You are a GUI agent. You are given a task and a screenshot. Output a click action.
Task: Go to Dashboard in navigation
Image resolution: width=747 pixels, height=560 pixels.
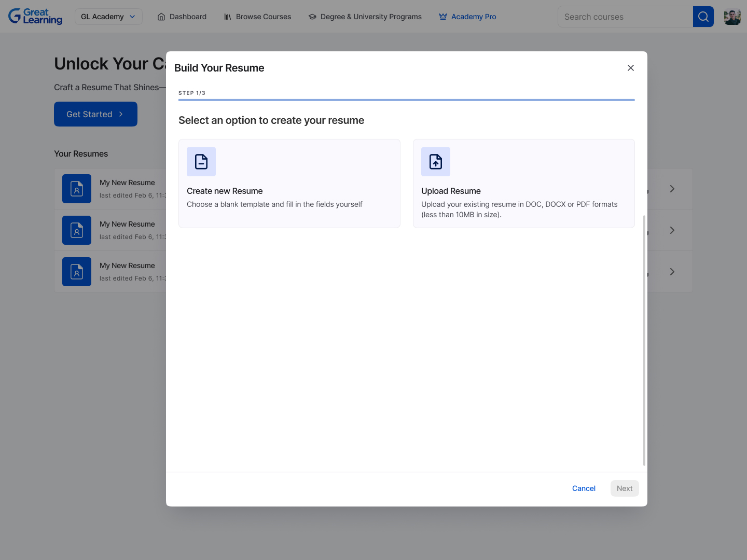tap(182, 17)
